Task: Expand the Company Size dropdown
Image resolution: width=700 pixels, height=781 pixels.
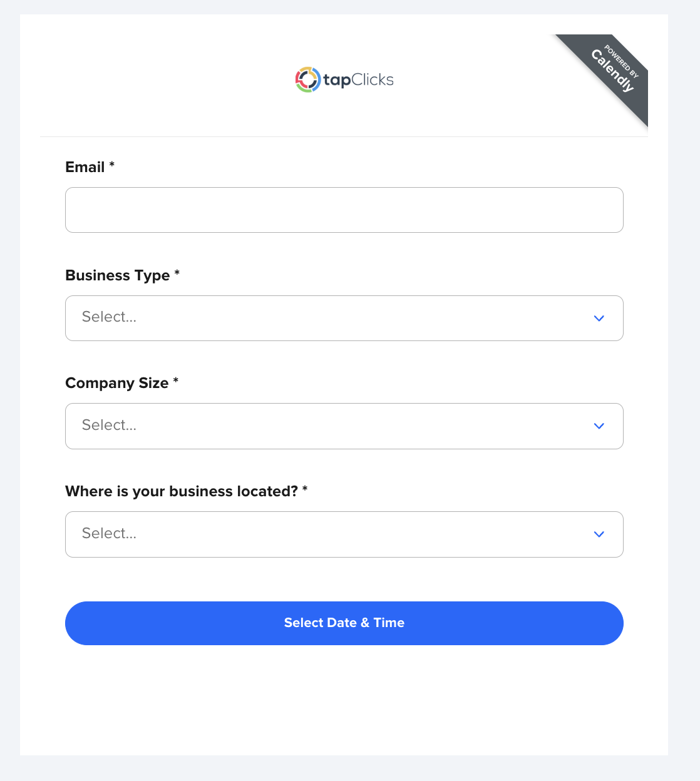Action: 344,426
